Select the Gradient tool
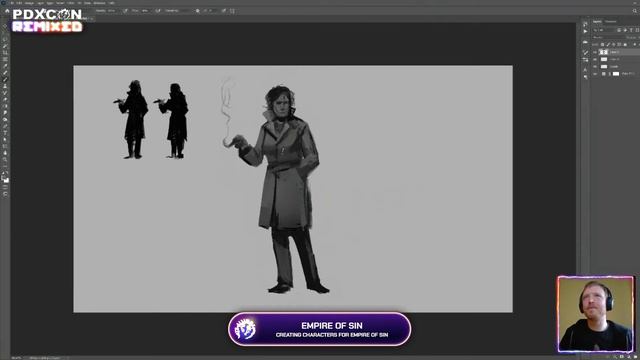Viewport: 640px width, 360px height. click(5, 106)
